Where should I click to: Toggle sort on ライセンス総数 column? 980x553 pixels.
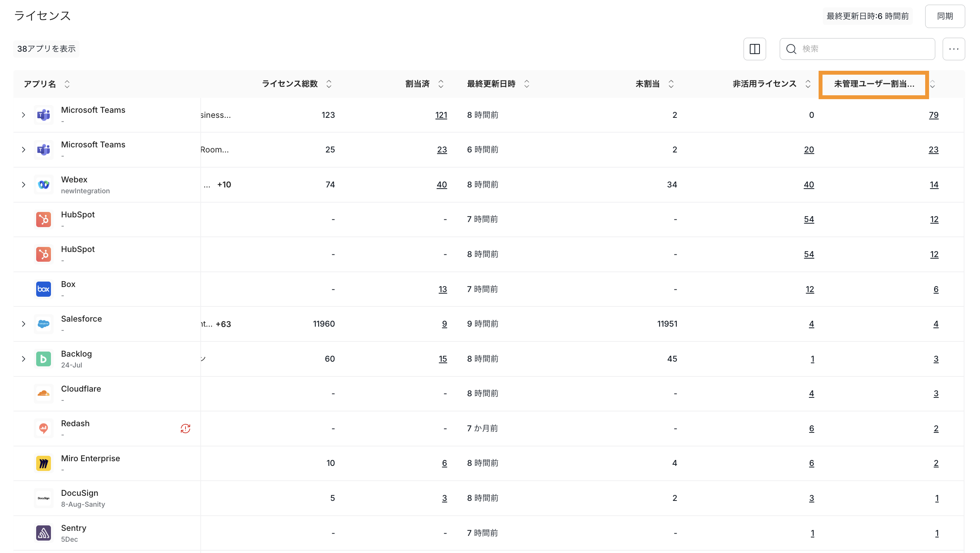pyautogui.click(x=329, y=84)
